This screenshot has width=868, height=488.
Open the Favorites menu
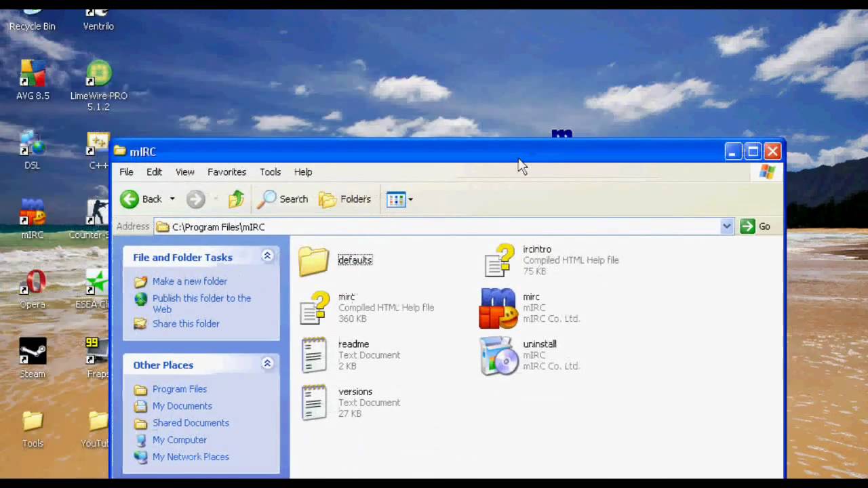226,172
